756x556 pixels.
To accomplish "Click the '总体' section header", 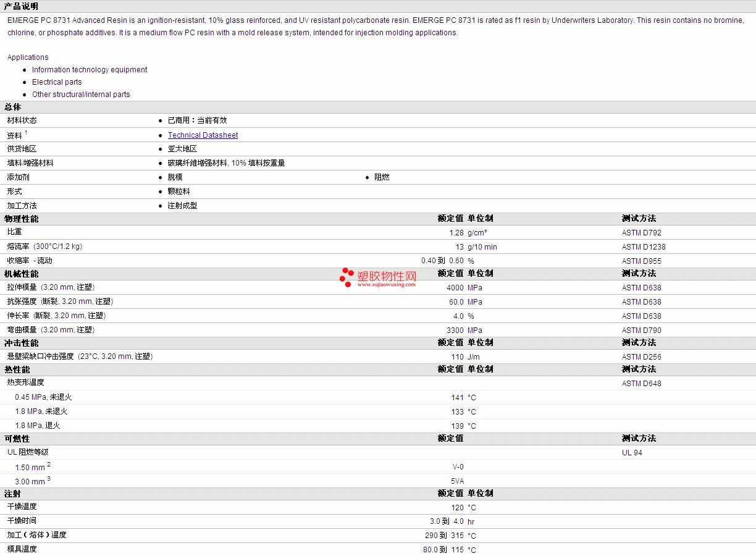I will [x=12, y=107].
